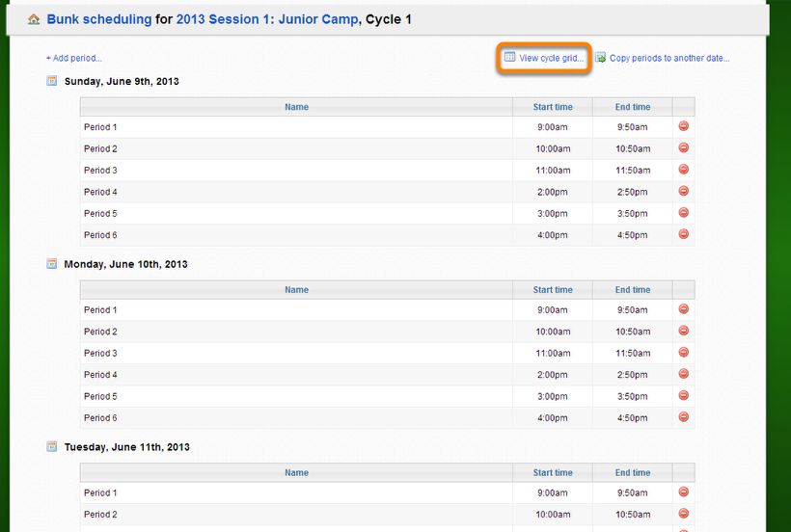
Task: Delete Period 6 on Monday, June 10th
Action: point(683,417)
